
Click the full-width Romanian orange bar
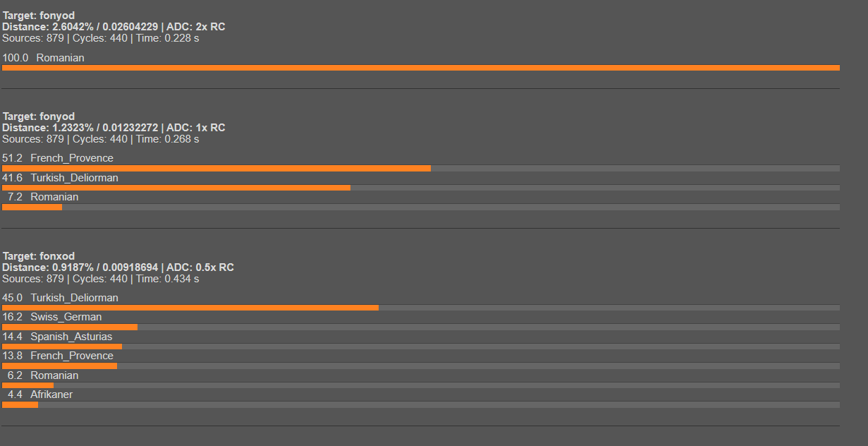(420, 68)
